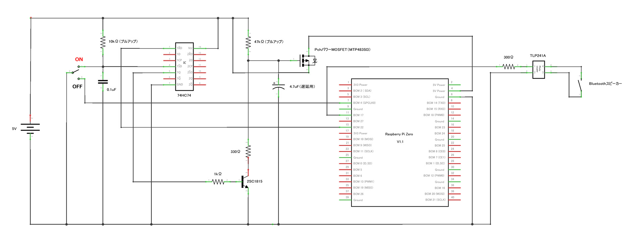Select the Vcc pin on the 74HC74
Viewport: 644px width, 245px height.
coord(191,48)
